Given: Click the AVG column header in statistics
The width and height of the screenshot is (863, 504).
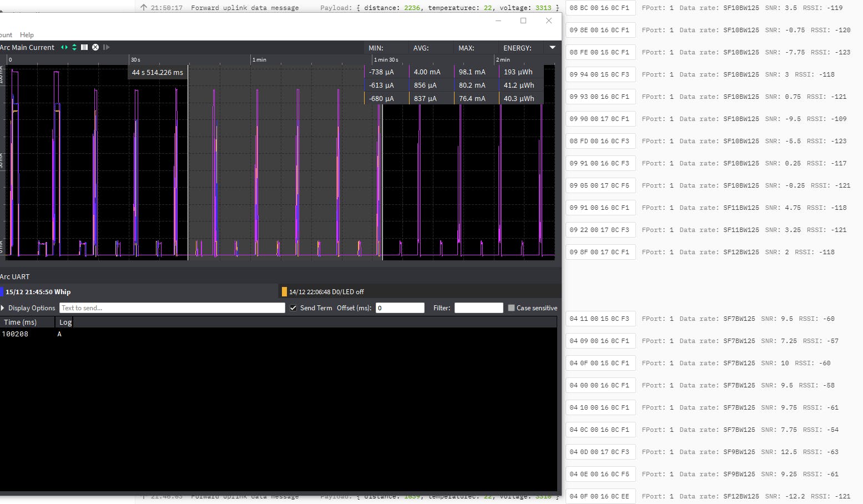Looking at the screenshot, I should (421, 48).
